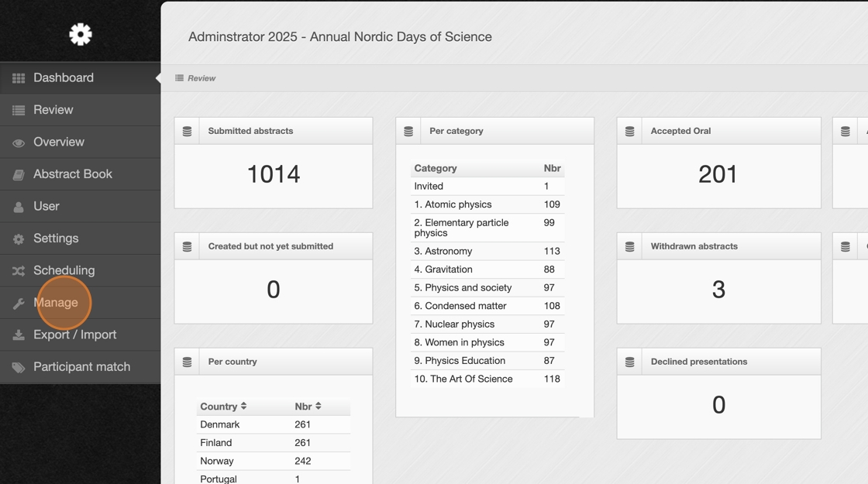
Task: Click 8. Women in physics category
Action: pos(487,342)
